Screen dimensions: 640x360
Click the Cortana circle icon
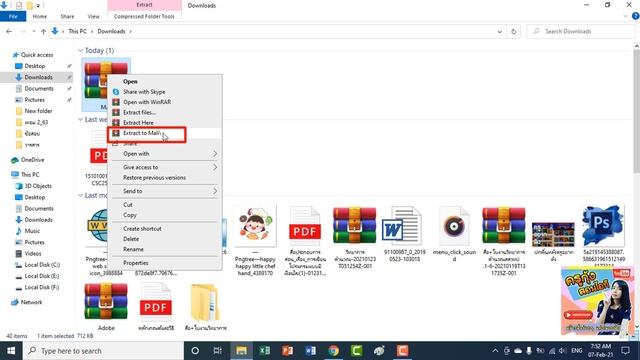(x=195, y=351)
